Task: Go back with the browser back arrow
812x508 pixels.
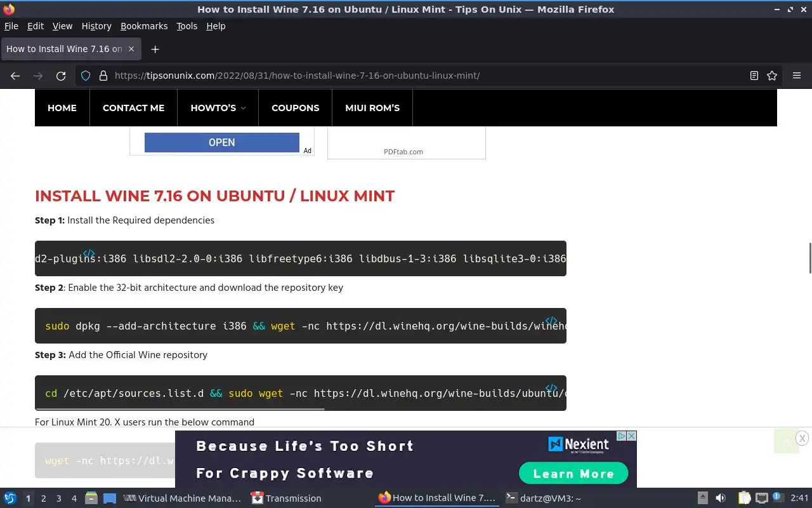Action: click(15, 76)
